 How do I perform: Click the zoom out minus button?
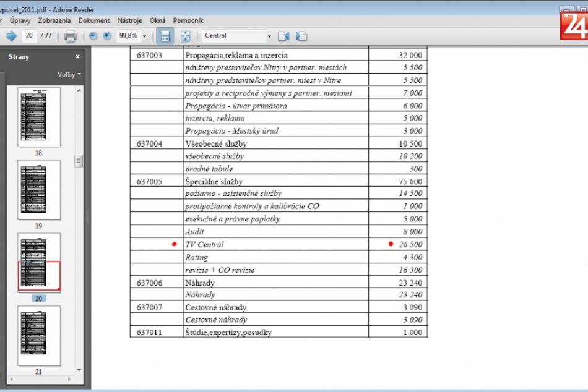93,36
